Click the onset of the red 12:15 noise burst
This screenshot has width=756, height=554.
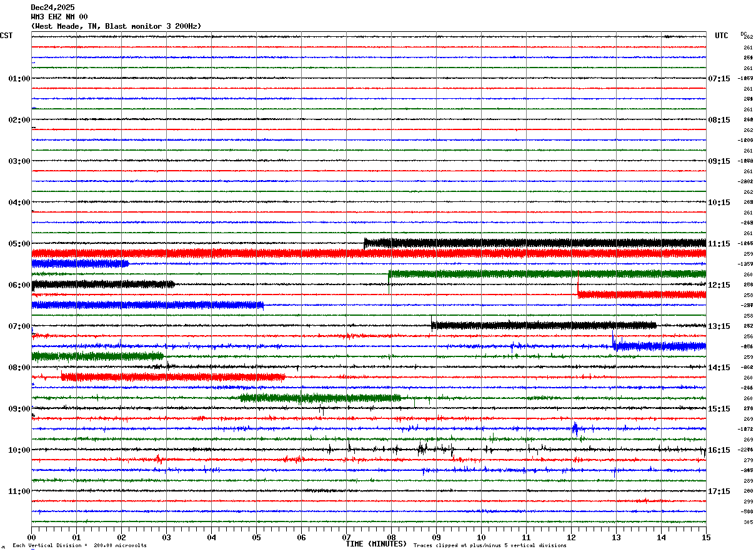pos(578,293)
